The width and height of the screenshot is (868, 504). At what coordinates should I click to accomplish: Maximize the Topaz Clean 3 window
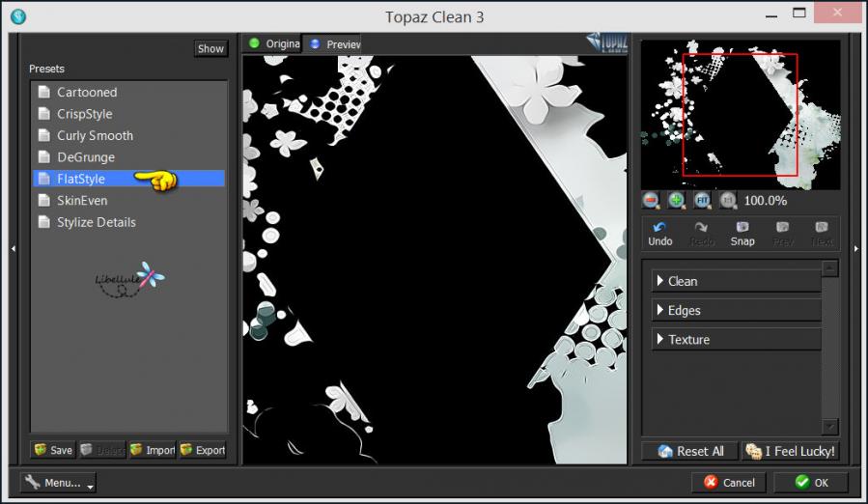point(798,13)
